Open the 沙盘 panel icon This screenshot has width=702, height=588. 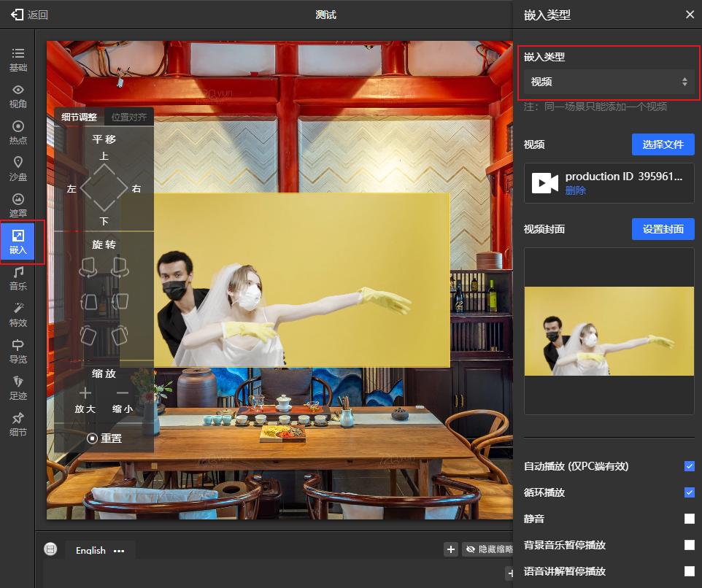[18, 169]
